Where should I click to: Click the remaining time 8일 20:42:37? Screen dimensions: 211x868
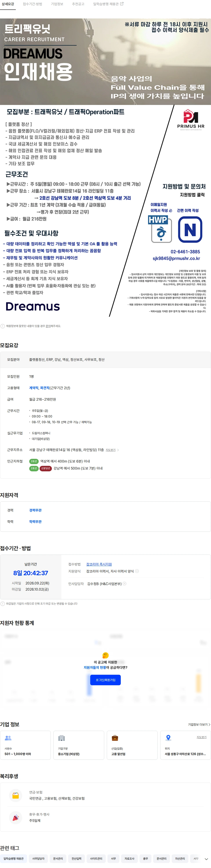pos(31,573)
